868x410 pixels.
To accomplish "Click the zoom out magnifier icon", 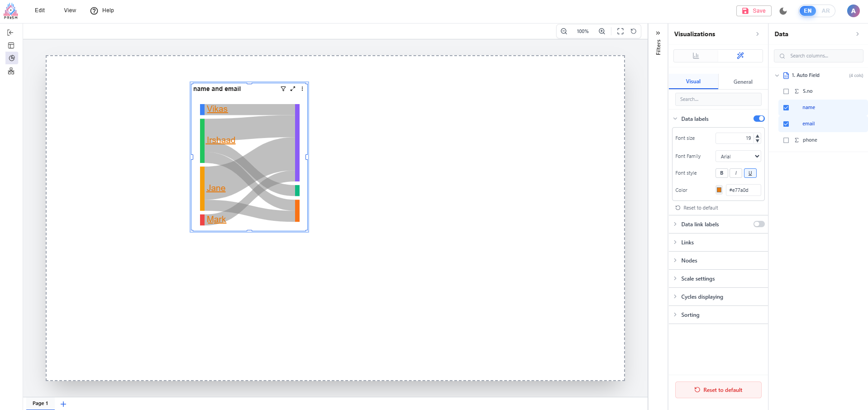I will 564,31.
